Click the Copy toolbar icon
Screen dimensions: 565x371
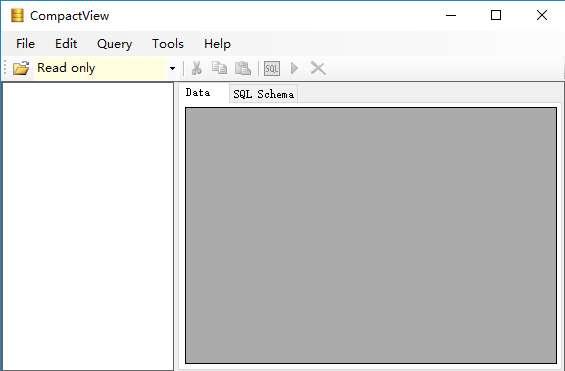coord(219,68)
